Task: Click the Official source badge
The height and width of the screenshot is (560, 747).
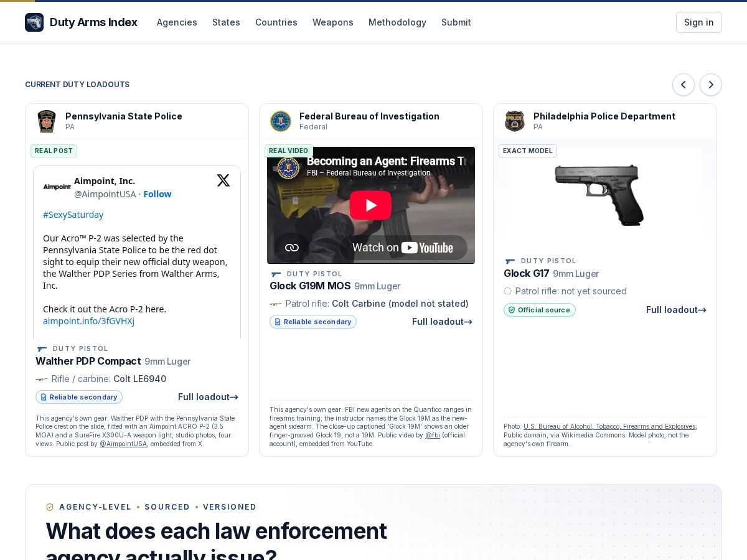Action: [540, 310]
